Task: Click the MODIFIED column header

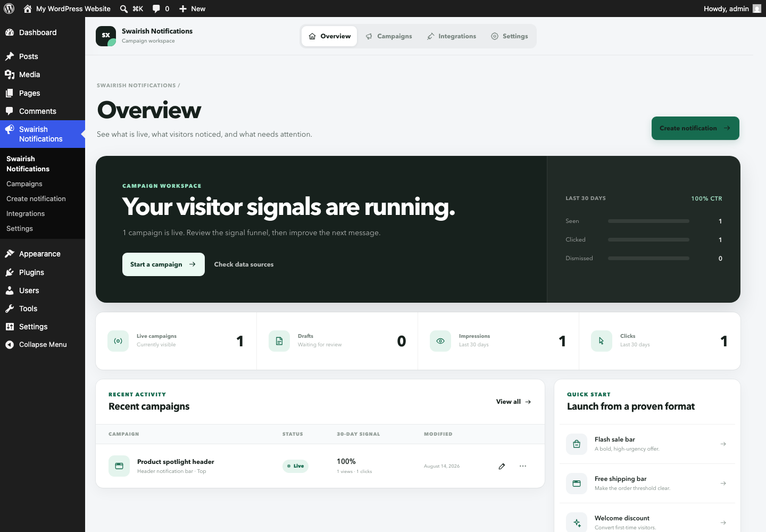Action: point(438,434)
